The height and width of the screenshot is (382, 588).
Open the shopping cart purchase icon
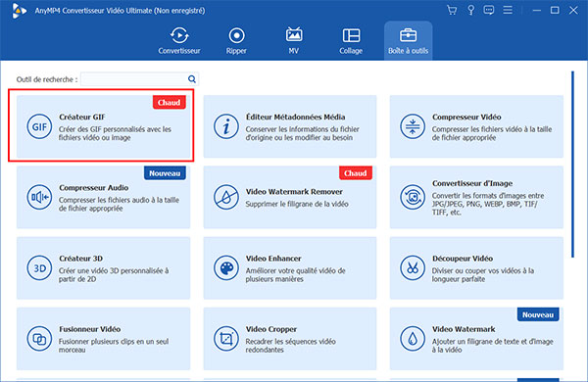(452, 10)
